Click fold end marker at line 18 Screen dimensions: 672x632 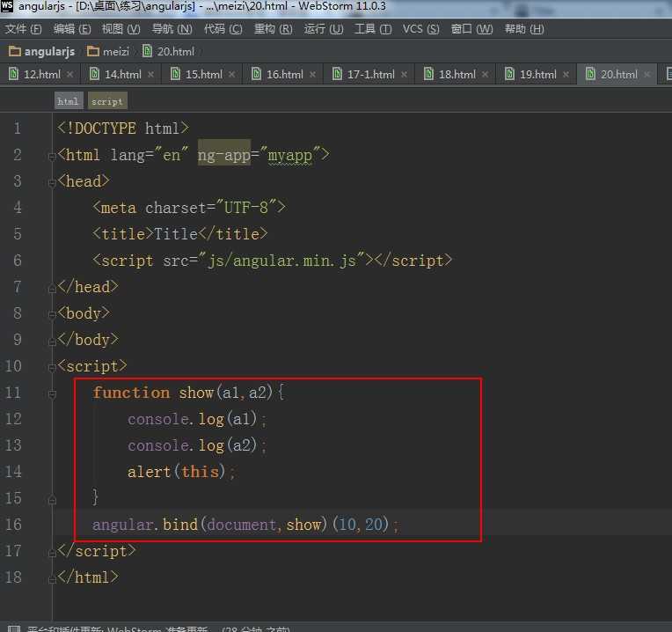(52, 579)
